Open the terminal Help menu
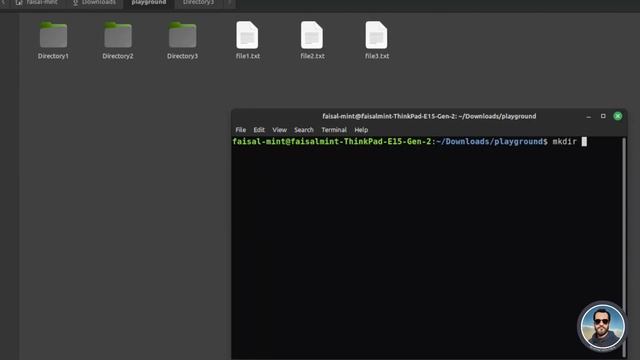This screenshot has height=360, width=640. coord(361,130)
